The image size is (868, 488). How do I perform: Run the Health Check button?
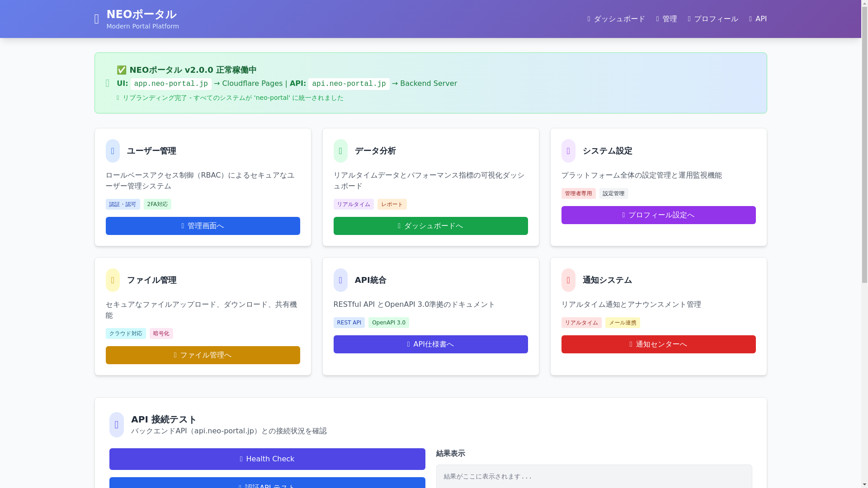point(267,459)
